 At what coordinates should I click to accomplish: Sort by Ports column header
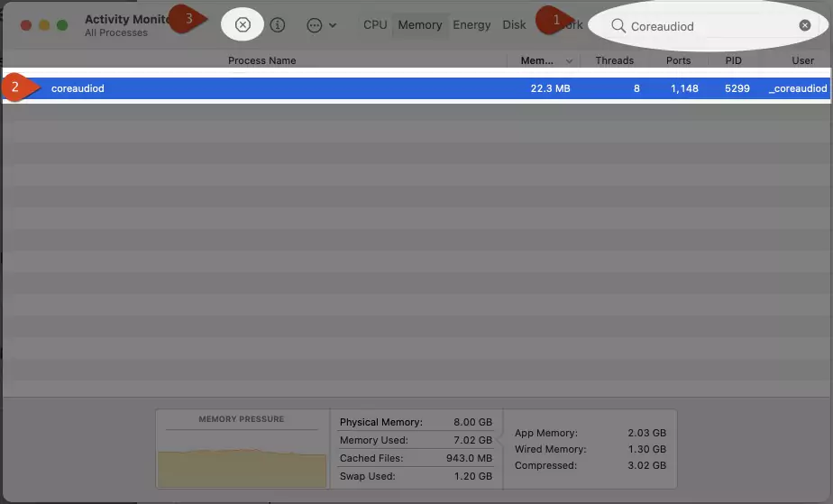[679, 60]
